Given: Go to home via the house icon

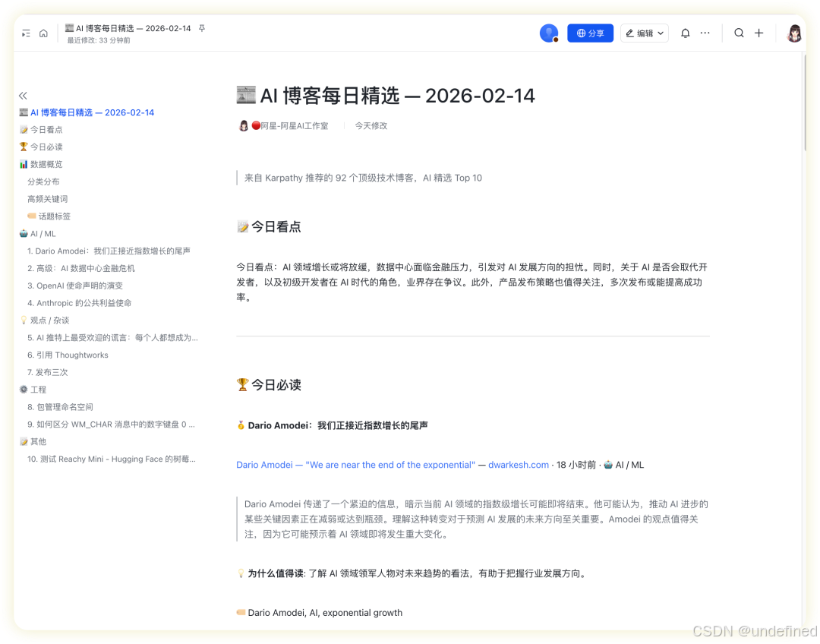Looking at the screenshot, I should 44,33.
